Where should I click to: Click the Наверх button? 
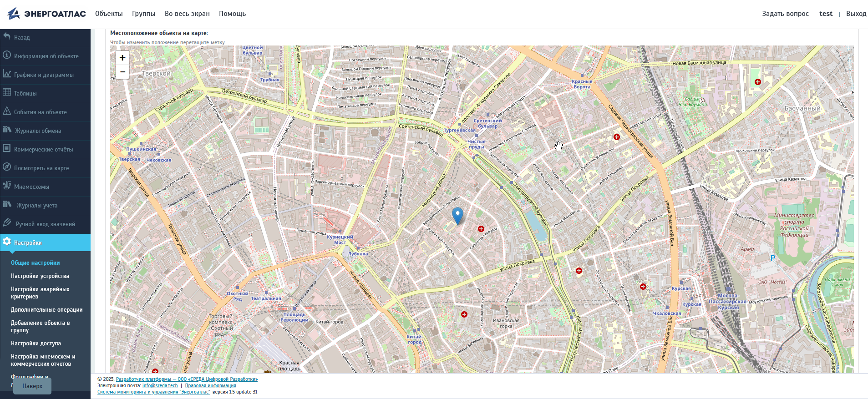(32, 386)
